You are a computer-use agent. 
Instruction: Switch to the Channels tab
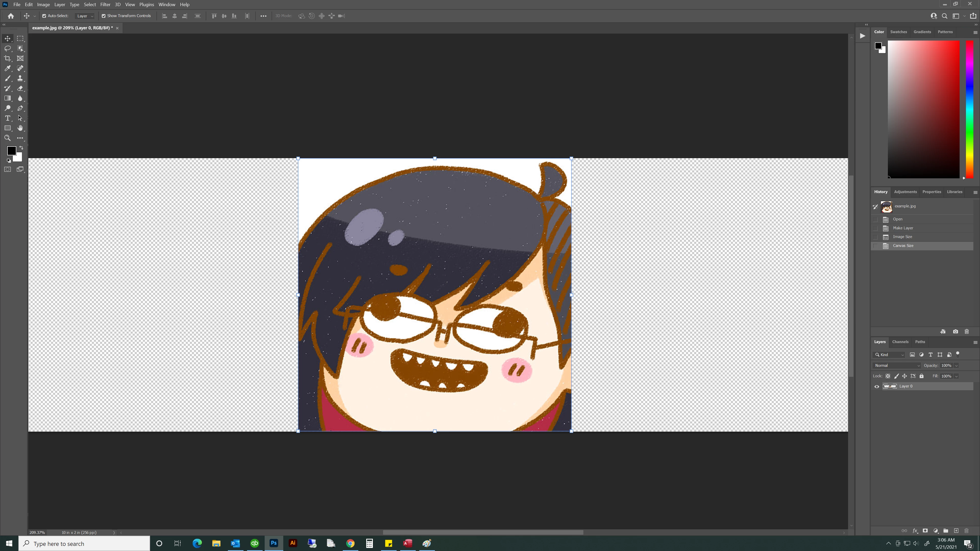[x=900, y=342]
